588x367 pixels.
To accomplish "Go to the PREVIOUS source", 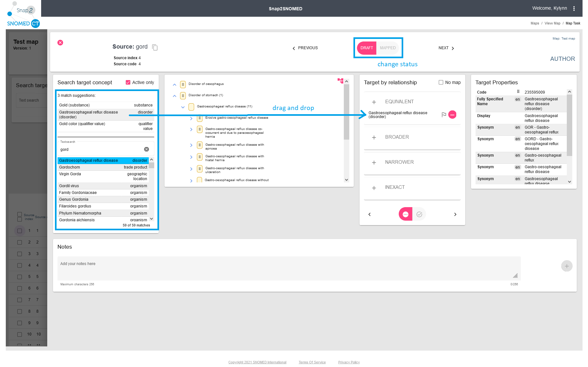I will (305, 48).
